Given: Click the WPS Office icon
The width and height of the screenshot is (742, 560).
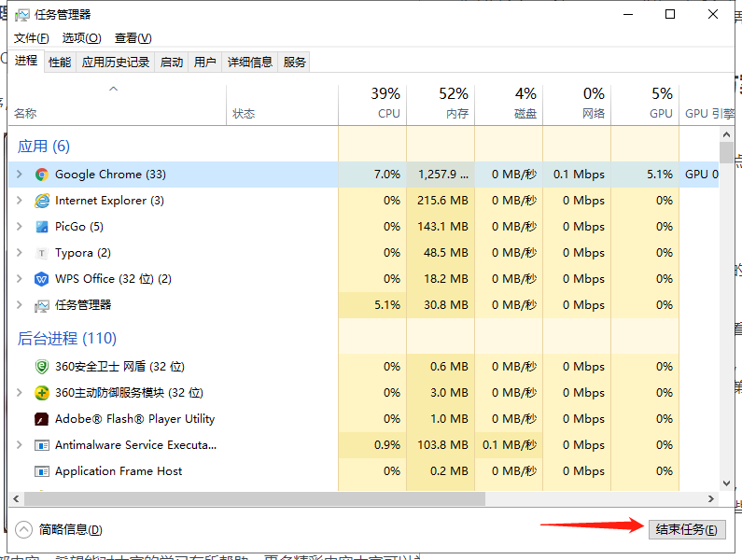Looking at the screenshot, I should click(x=42, y=279).
